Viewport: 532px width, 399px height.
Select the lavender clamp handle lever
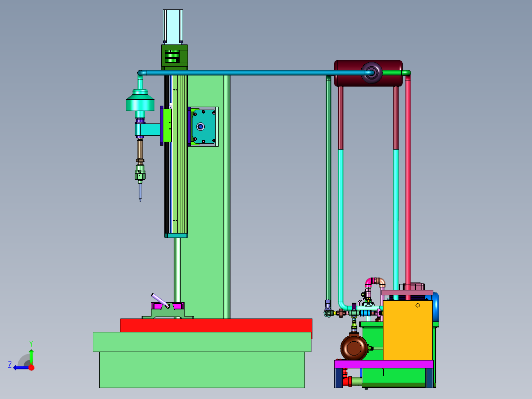pos(160,301)
